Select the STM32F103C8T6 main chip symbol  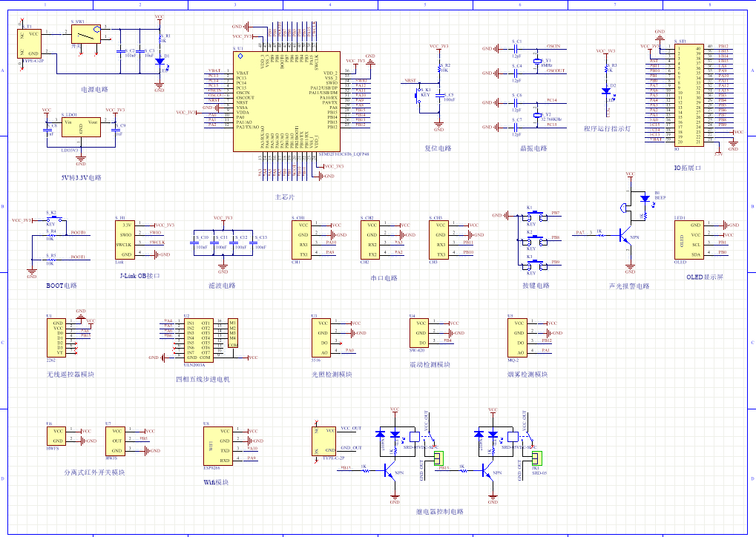286,101
